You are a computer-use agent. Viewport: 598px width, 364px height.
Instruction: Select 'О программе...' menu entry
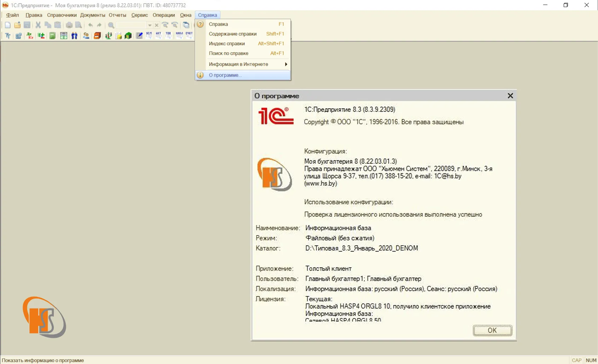[x=243, y=75]
